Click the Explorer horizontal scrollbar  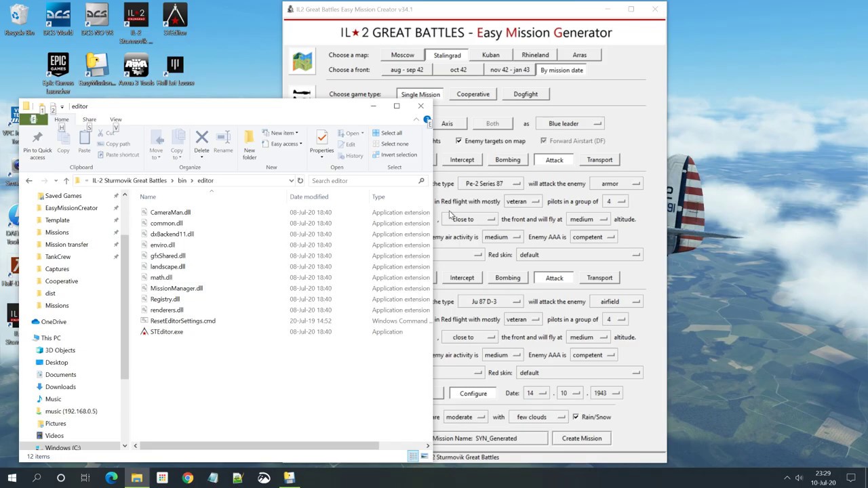click(x=259, y=446)
